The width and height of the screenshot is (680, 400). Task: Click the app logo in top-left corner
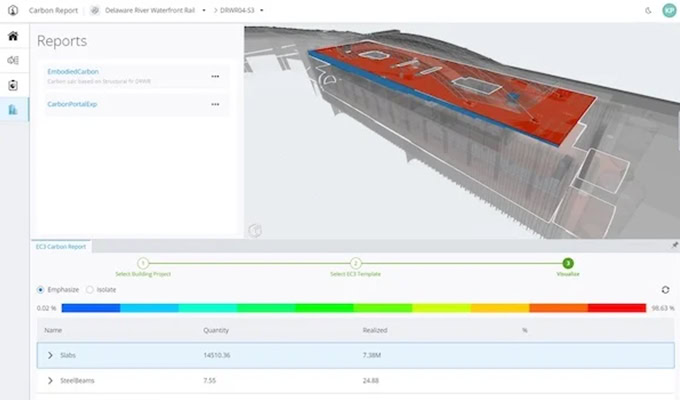point(13,10)
